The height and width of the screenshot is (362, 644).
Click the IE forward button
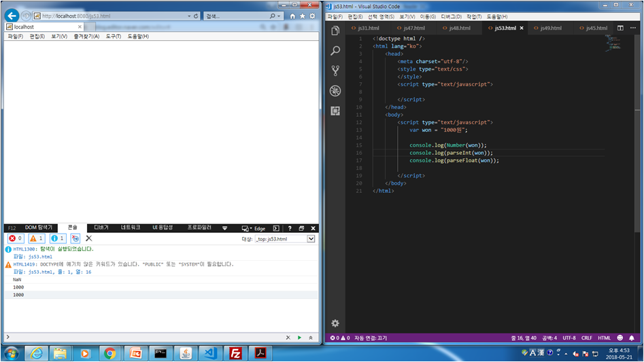click(x=26, y=16)
